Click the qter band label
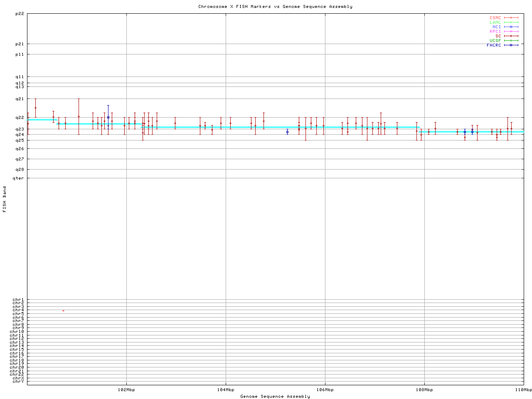 click(18, 178)
